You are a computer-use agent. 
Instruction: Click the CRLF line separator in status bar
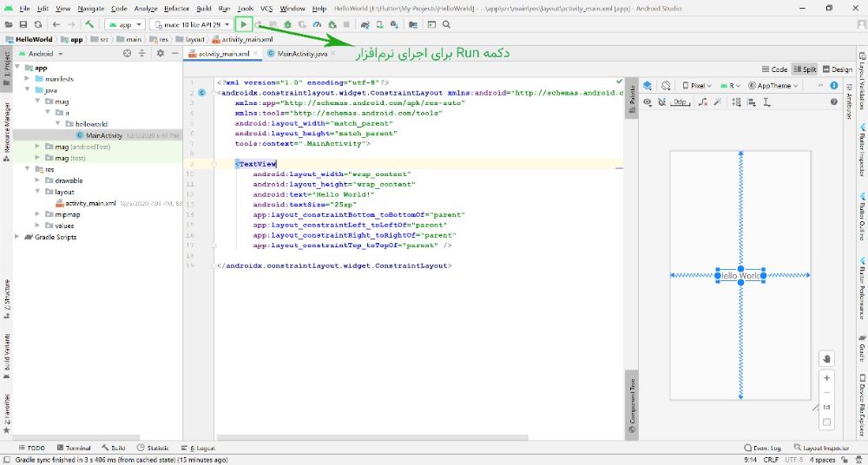[x=771, y=460]
